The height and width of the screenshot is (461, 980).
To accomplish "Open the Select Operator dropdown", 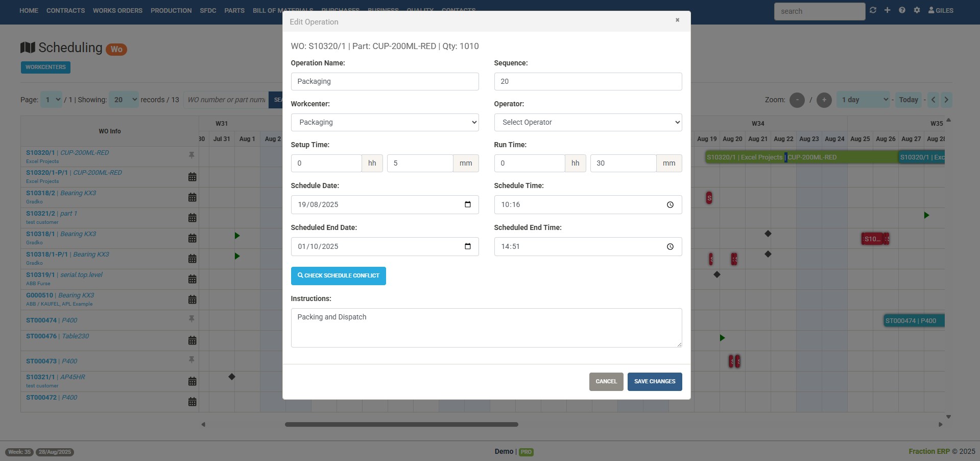I will 588,122.
